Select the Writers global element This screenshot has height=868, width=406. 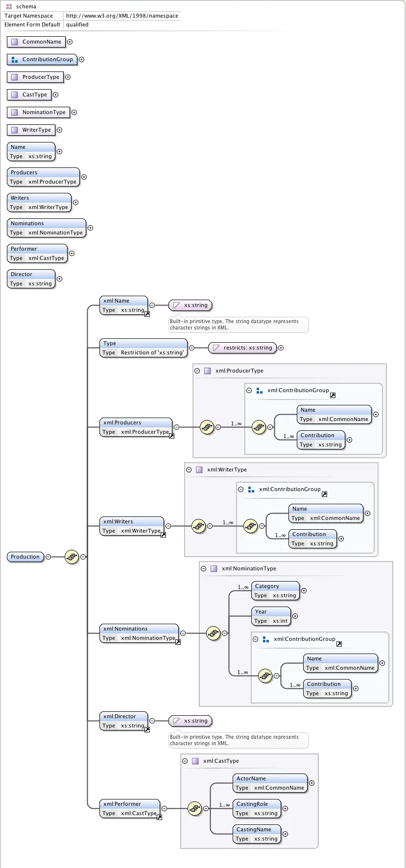point(39,202)
